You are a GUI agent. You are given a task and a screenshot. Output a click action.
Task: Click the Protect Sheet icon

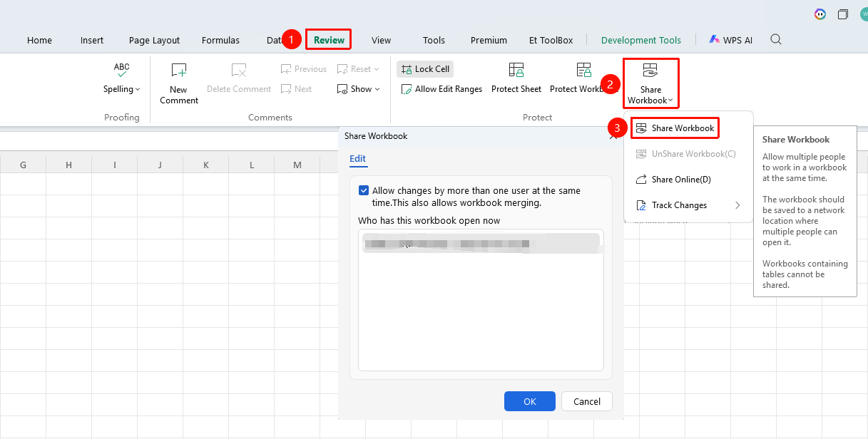coord(516,70)
